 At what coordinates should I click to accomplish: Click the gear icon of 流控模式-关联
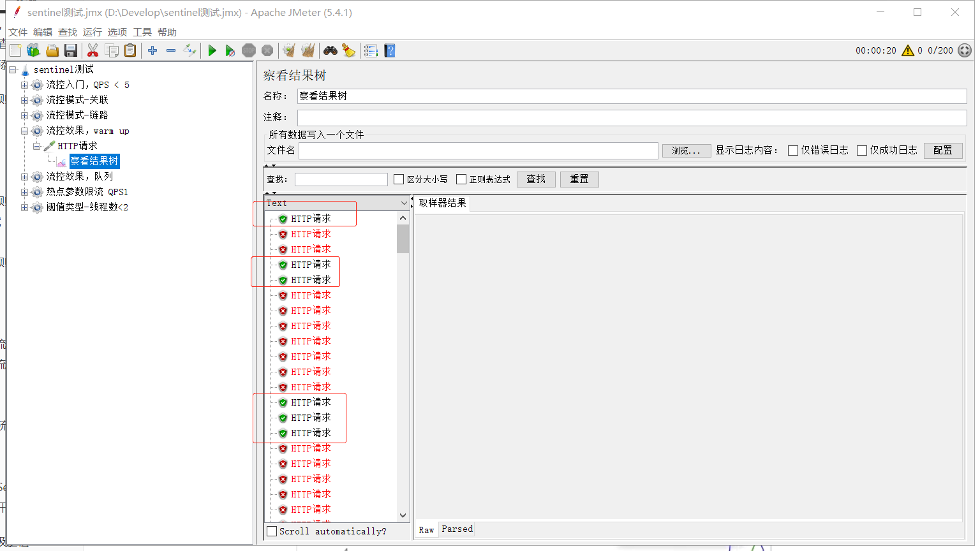click(x=38, y=100)
